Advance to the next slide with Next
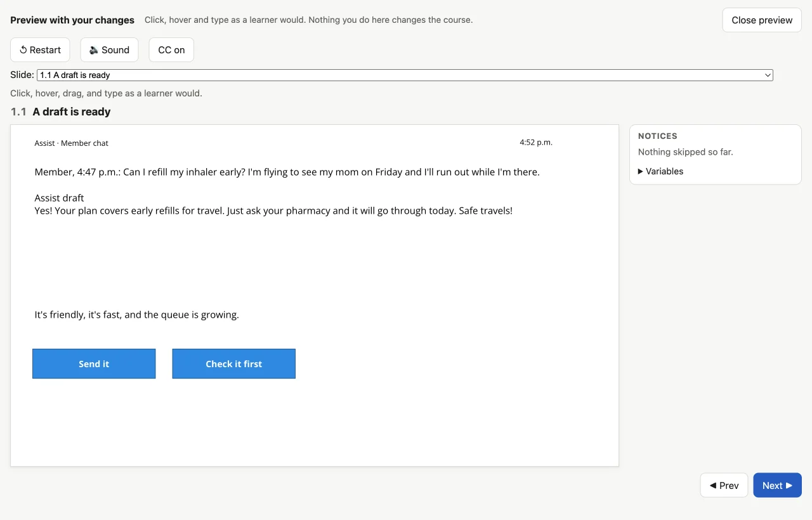Image resolution: width=812 pixels, height=520 pixels. coord(777,485)
